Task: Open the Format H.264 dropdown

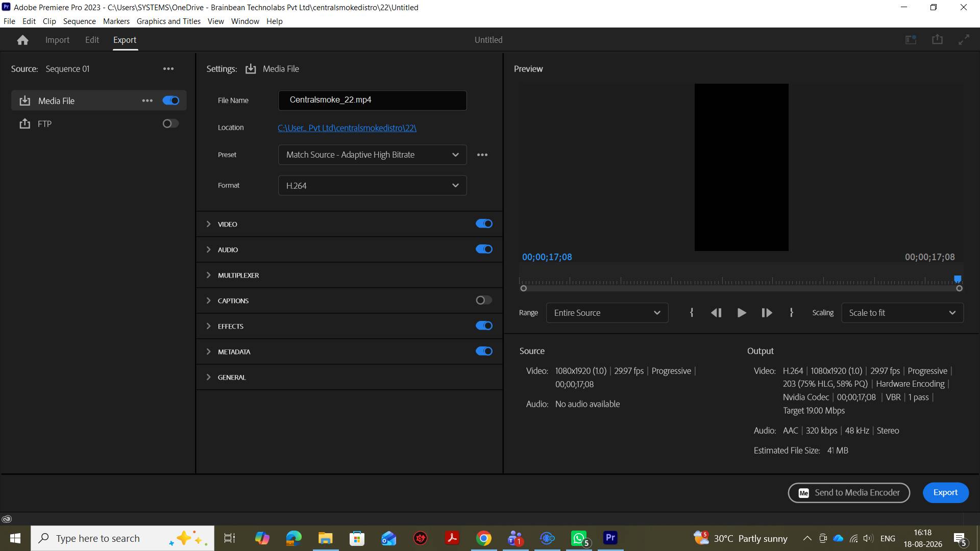Action: (x=372, y=186)
